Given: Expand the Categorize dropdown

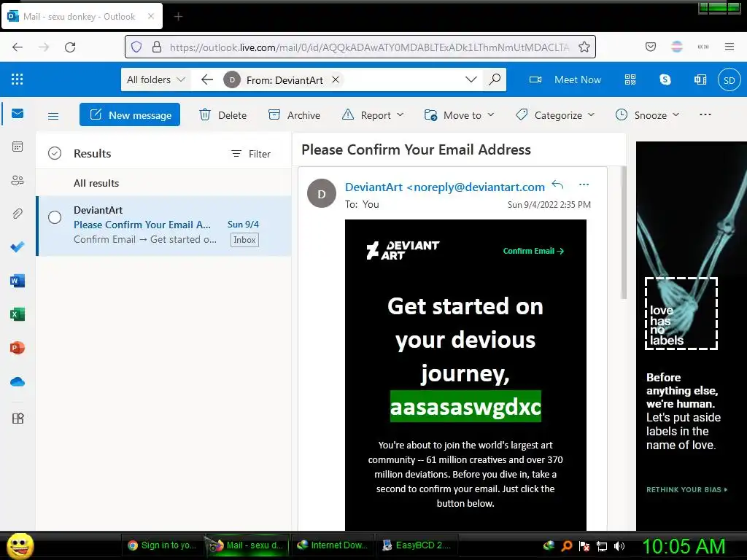Looking at the screenshot, I should click(591, 115).
